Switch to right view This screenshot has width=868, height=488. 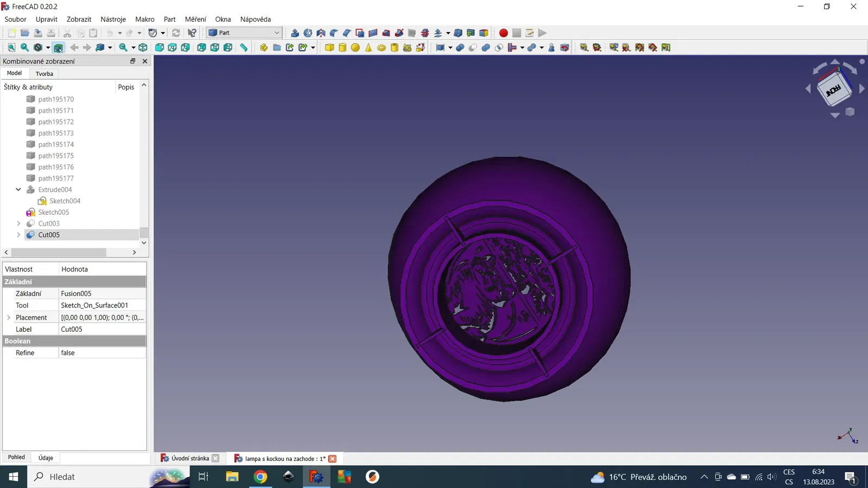pos(185,48)
